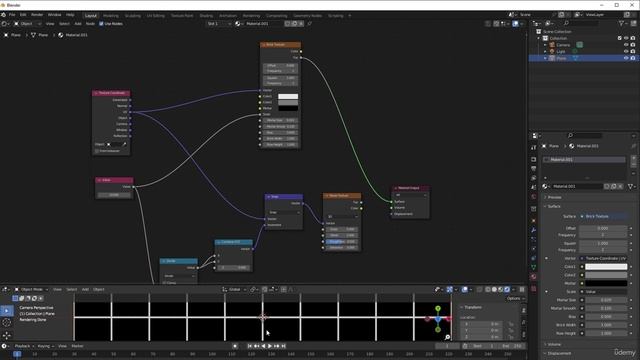This screenshot has width=640, height=360.
Task: Click the outliner filter funnel icon
Action: coord(622,24)
